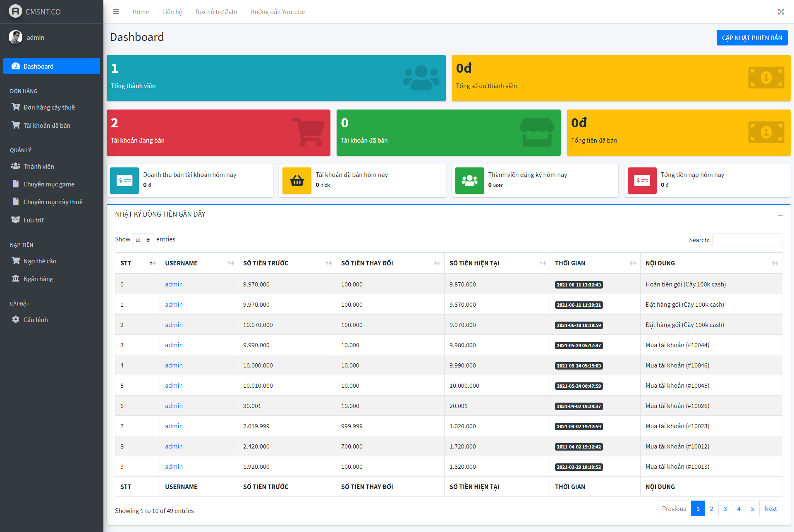Screen dimensions: 794x532
Task: Click the admin avatar picture
Action: [x=15, y=37]
